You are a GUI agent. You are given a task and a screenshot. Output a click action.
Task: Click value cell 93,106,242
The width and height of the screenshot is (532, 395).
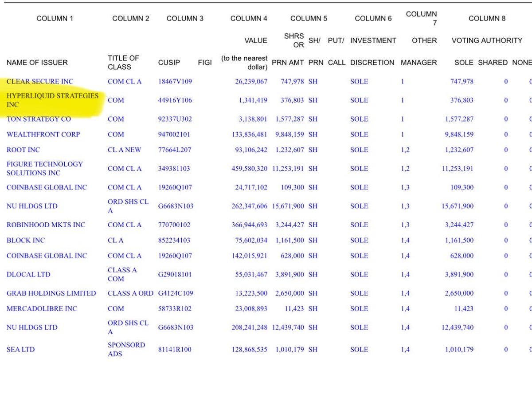[251, 150]
